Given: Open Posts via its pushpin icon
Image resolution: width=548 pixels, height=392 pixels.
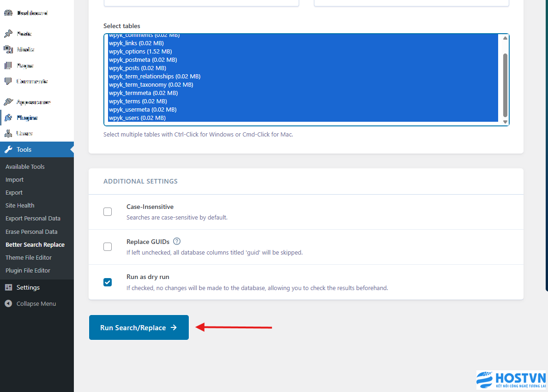Looking at the screenshot, I should click(x=8, y=34).
